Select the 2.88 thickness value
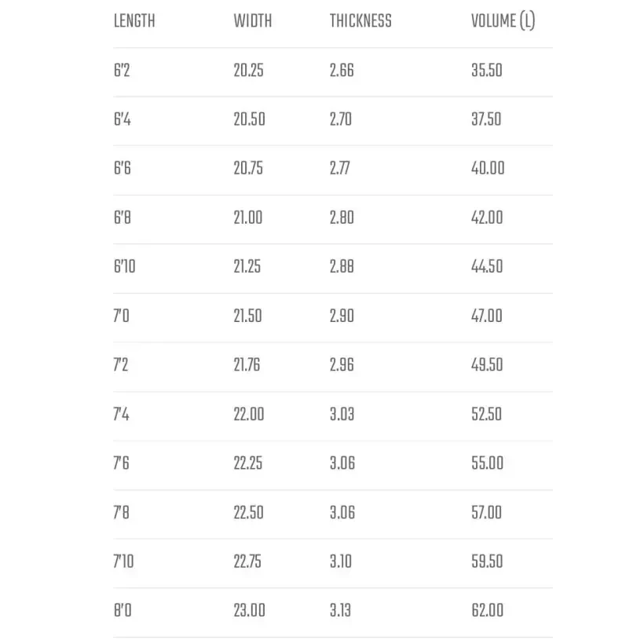644x644 pixels. tap(342, 267)
